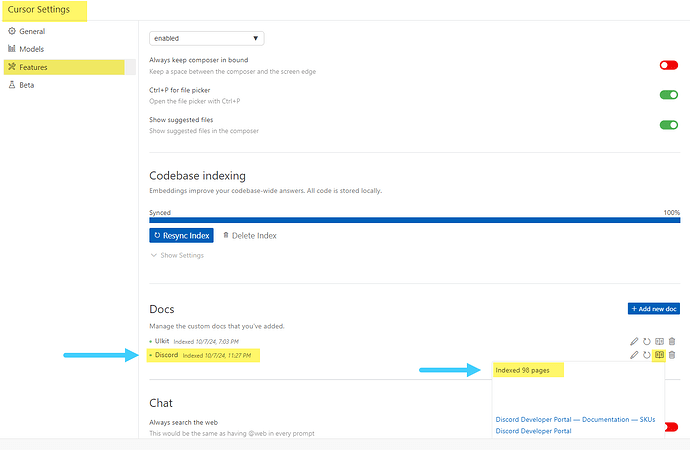Open the General settings section

[31, 31]
